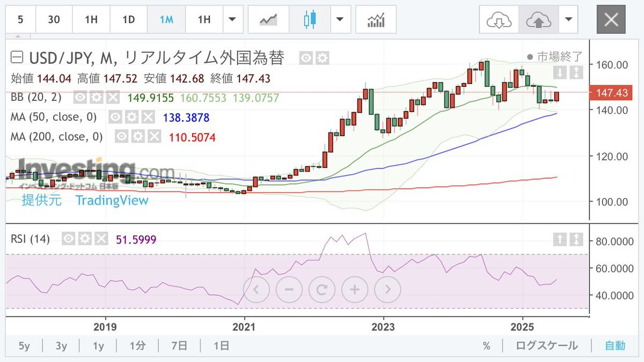Toggle RSI (14) visibility eye
This screenshot has height=362, width=644.
[68, 239]
